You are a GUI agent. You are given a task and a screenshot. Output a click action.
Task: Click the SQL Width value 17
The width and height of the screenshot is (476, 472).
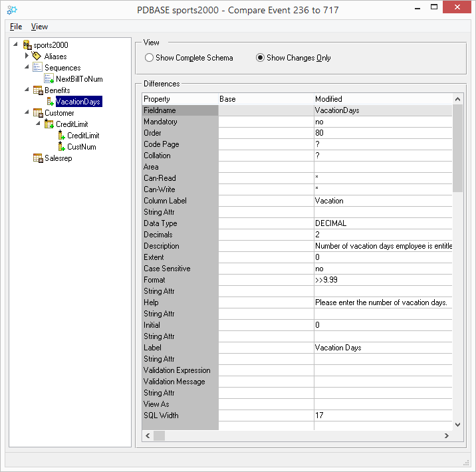pos(319,415)
